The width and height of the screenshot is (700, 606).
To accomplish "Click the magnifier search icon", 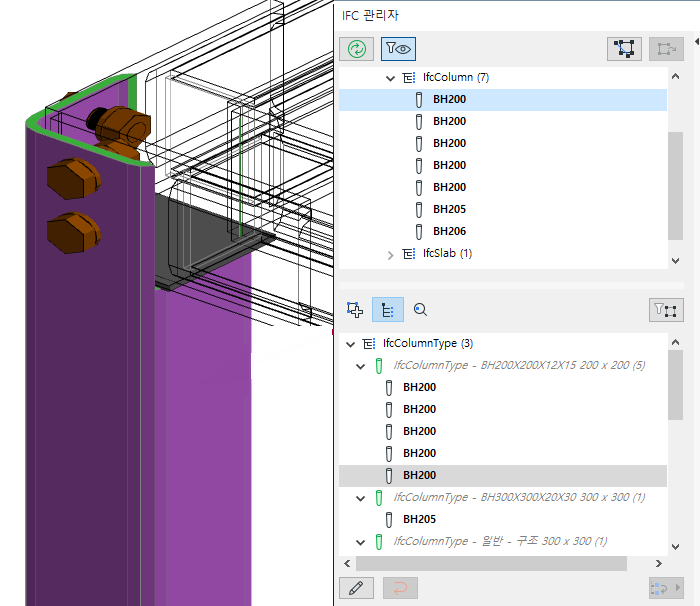I will [x=420, y=309].
